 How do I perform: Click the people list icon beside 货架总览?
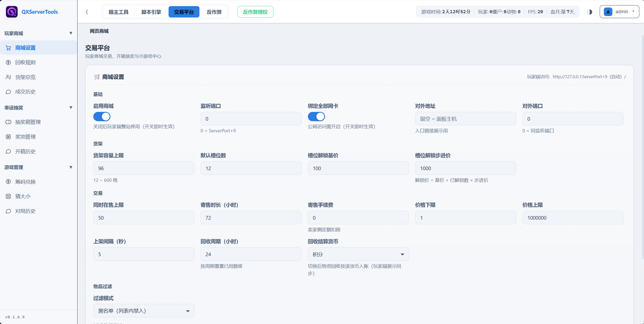(8, 77)
